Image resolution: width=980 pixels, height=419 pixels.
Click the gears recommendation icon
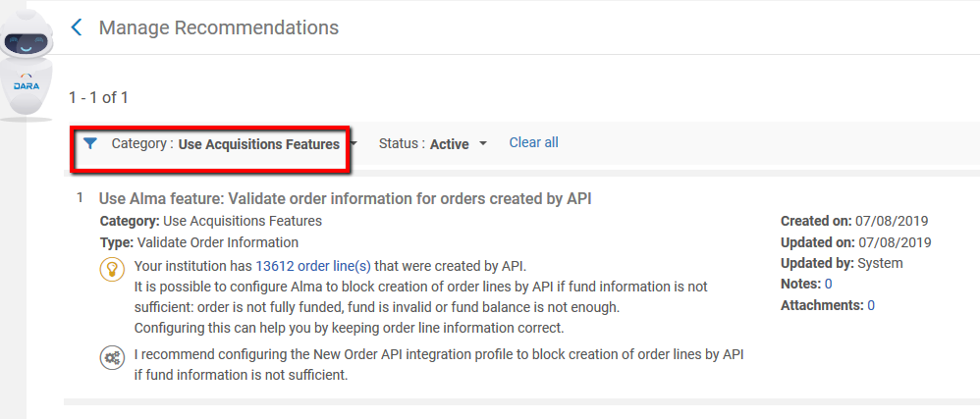click(112, 358)
